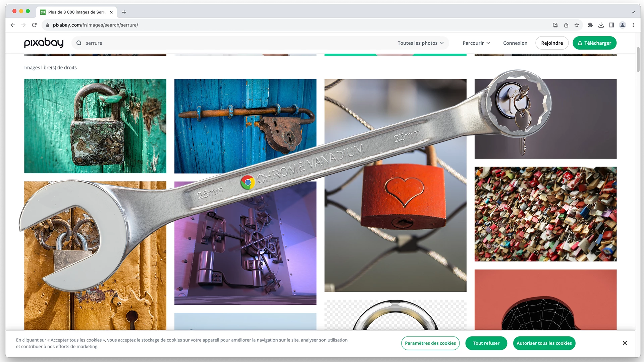Dismiss the cookie banner with X

[625, 343]
